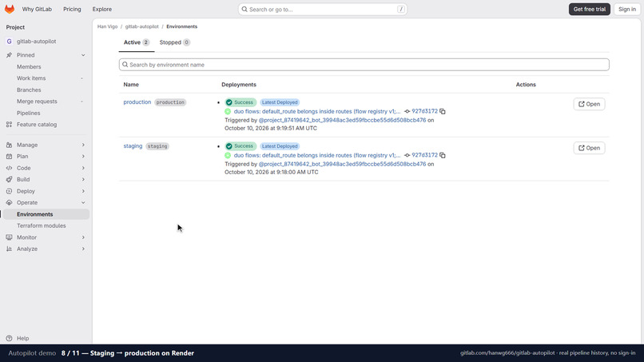This screenshot has width=644, height=362.
Task: Open staging deployment commit message link
Action: coord(317,155)
